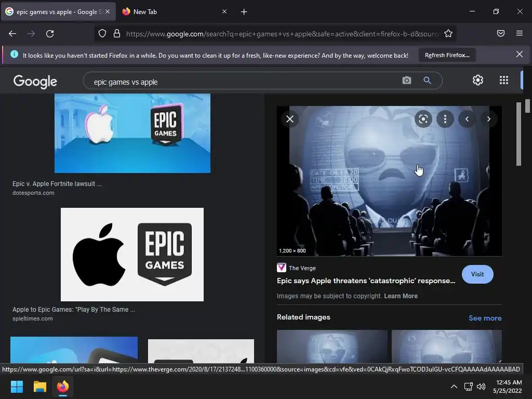Click the Google logo
532x399 pixels.
(x=35, y=82)
